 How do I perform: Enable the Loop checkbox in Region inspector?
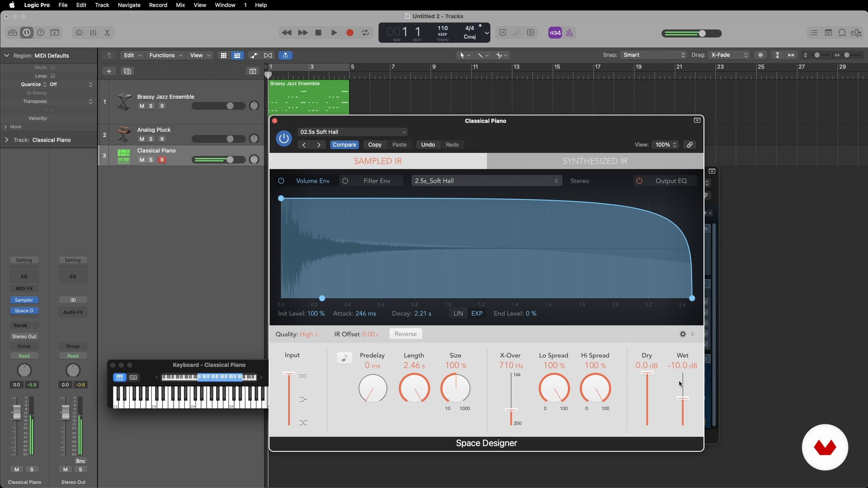pos(52,76)
